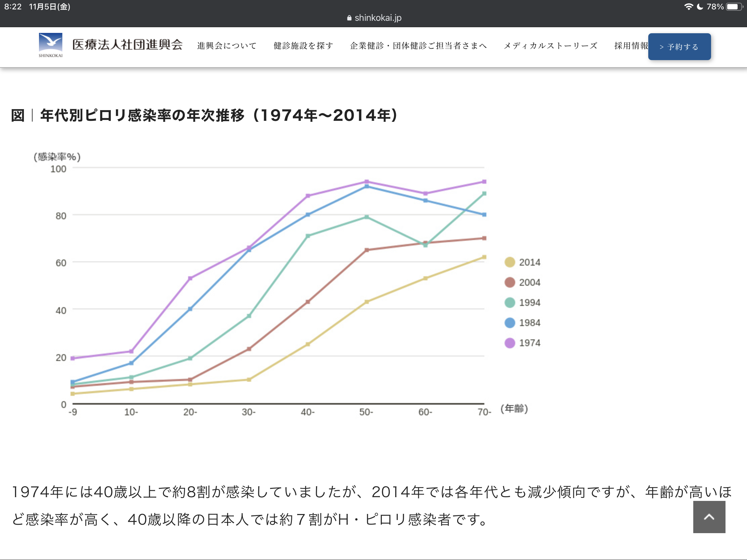The width and height of the screenshot is (747, 560).
Task: Open 企業健診・団体健診ご担当者さまへ menu item
Action: click(x=418, y=46)
